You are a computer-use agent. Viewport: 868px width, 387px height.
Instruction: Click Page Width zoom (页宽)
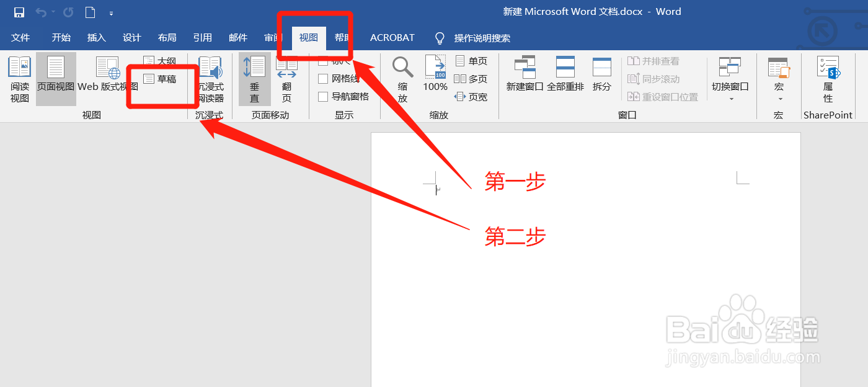[471, 96]
